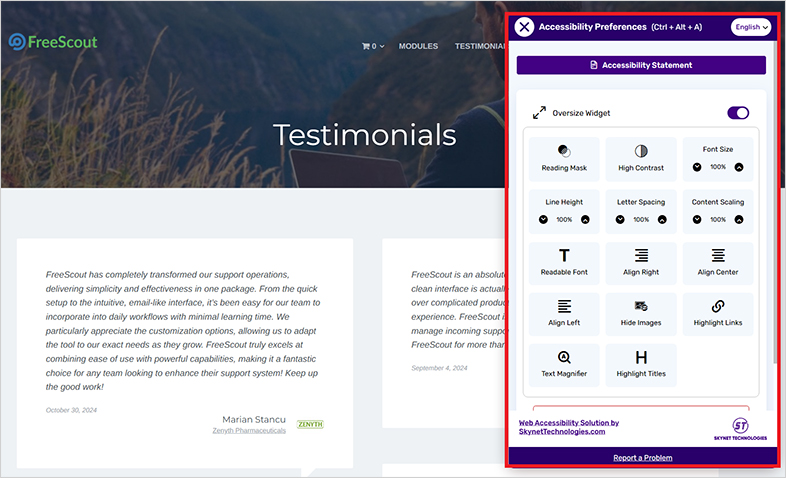
Task: Enable Highlight Titles
Action: coord(641,365)
